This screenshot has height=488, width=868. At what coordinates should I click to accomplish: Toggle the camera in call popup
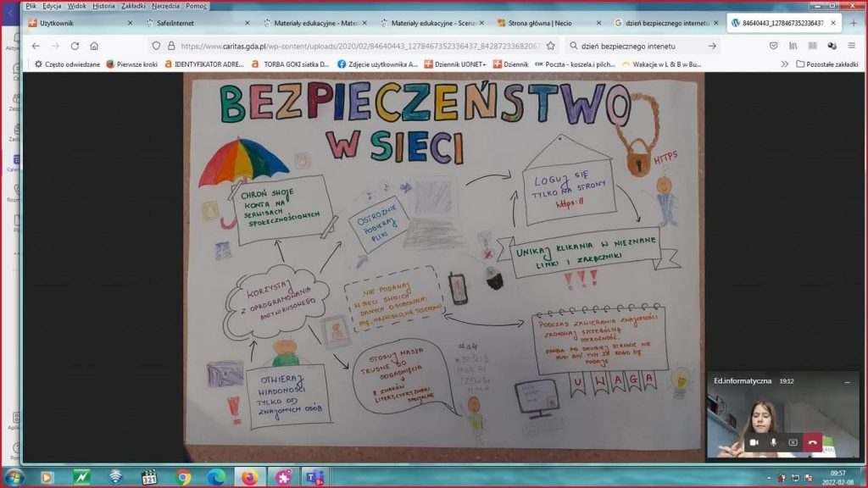click(754, 442)
